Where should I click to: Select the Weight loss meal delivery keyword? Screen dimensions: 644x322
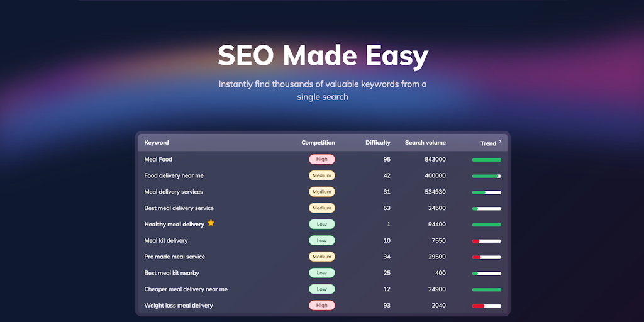[x=179, y=305]
